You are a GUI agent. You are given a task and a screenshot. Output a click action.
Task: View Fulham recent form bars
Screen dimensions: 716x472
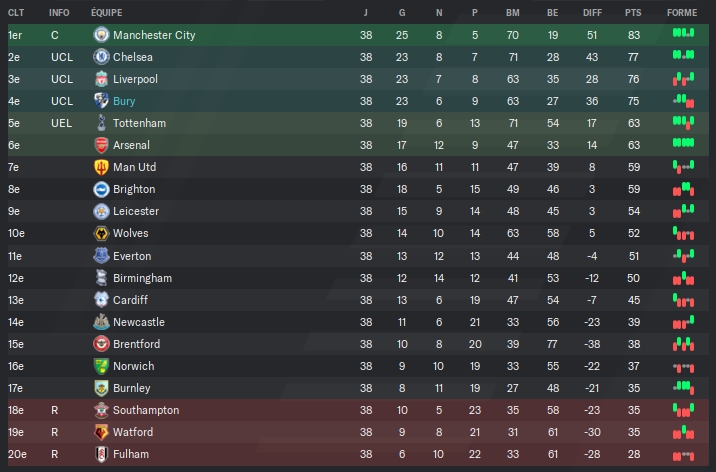(x=683, y=456)
